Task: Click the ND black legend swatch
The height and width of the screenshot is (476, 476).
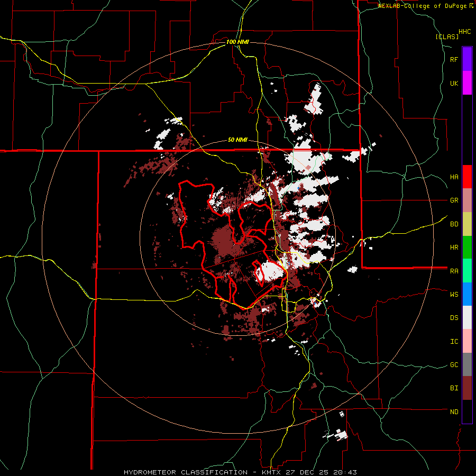Action: coord(467,411)
